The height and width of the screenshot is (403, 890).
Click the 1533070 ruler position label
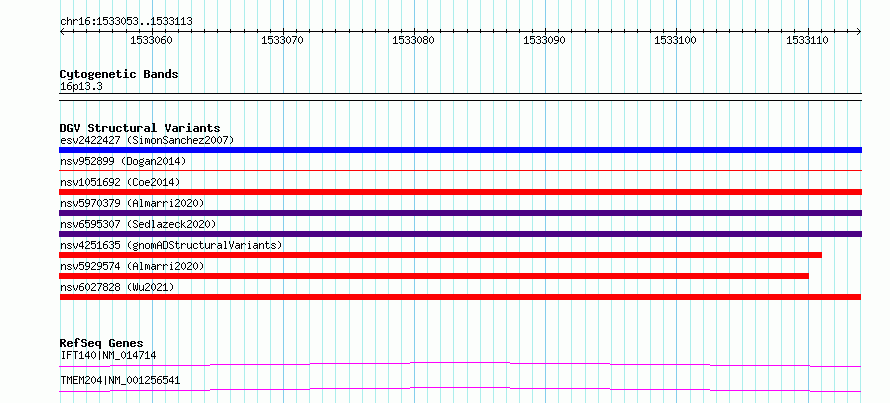[282, 40]
